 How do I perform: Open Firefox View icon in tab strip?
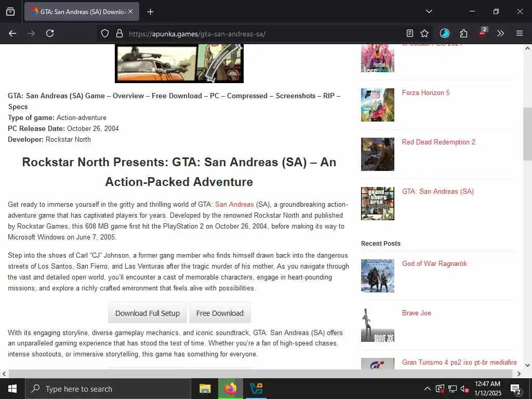[x=10, y=12]
